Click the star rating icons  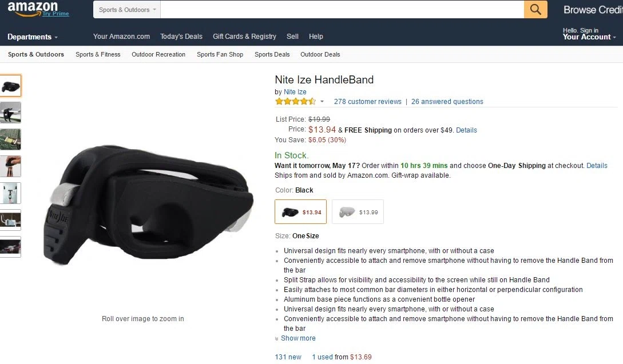click(x=295, y=102)
